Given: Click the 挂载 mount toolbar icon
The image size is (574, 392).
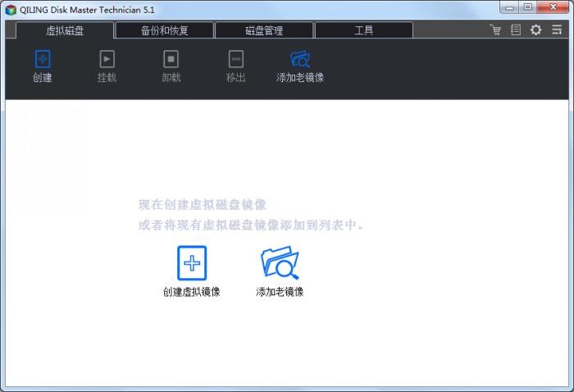Looking at the screenshot, I should pyautogui.click(x=107, y=59).
